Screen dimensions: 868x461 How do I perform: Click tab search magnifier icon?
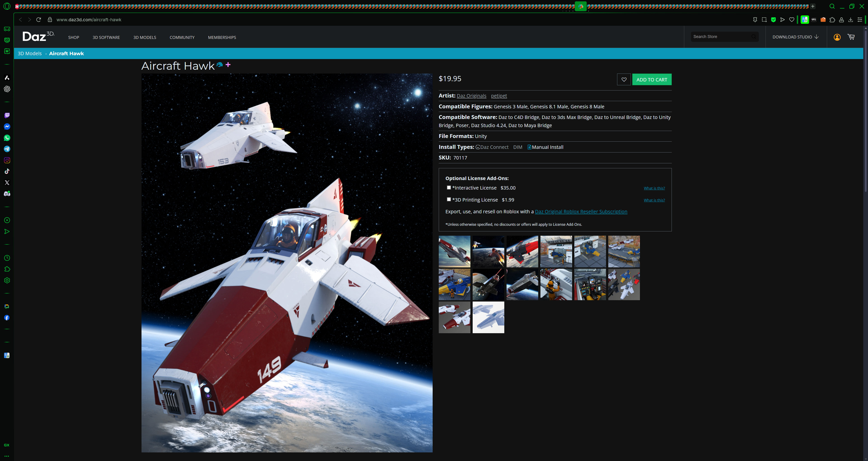click(832, 6)
